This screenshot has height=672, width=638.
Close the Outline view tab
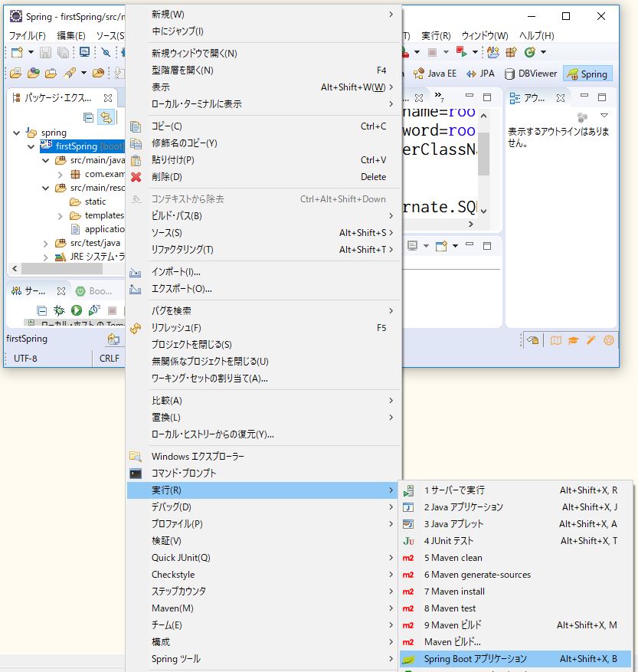pos(561,98)
